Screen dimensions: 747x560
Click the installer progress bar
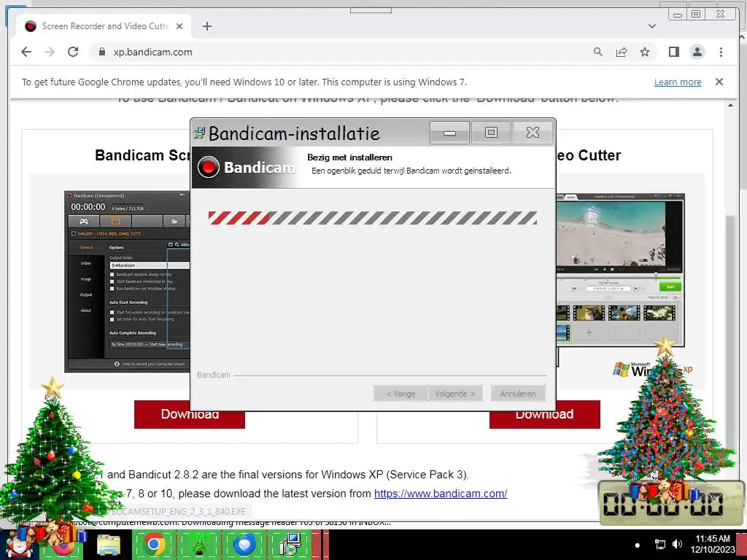tap(373, 217)
